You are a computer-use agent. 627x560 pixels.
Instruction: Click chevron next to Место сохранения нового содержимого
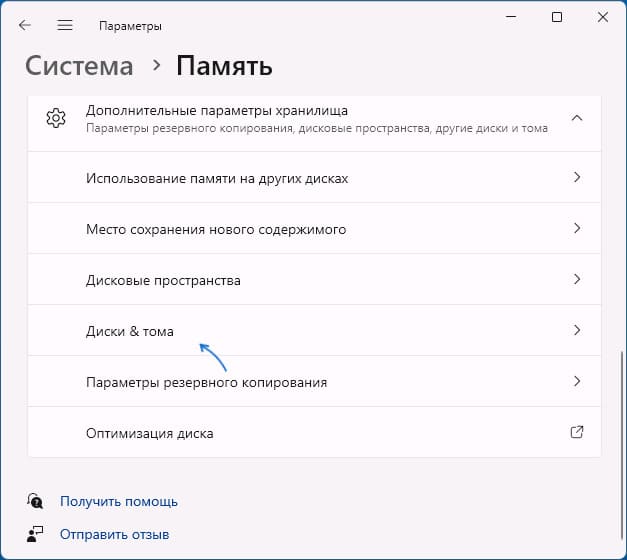point(576,229)
